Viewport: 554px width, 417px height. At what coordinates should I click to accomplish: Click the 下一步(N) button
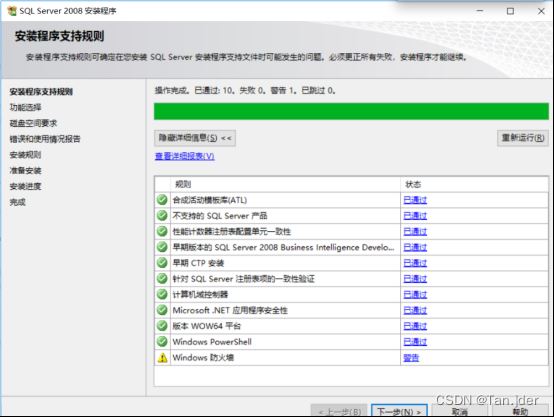(399, 411)
